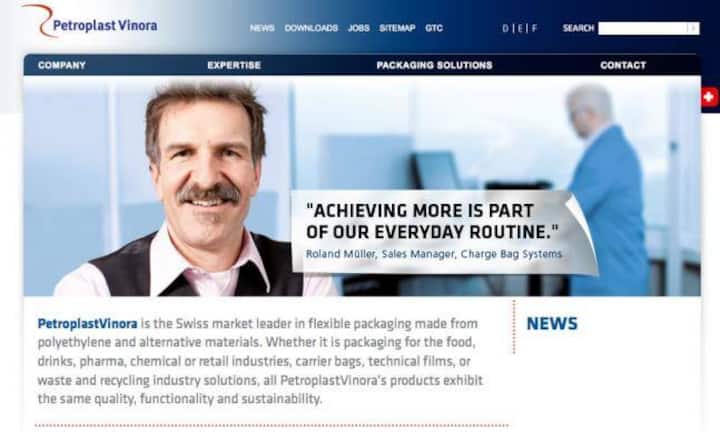The height and width of the screenshot is (432, 720).
Task: Visit the Jobs page
Action: pyautogui.click(x=358, y=28)
